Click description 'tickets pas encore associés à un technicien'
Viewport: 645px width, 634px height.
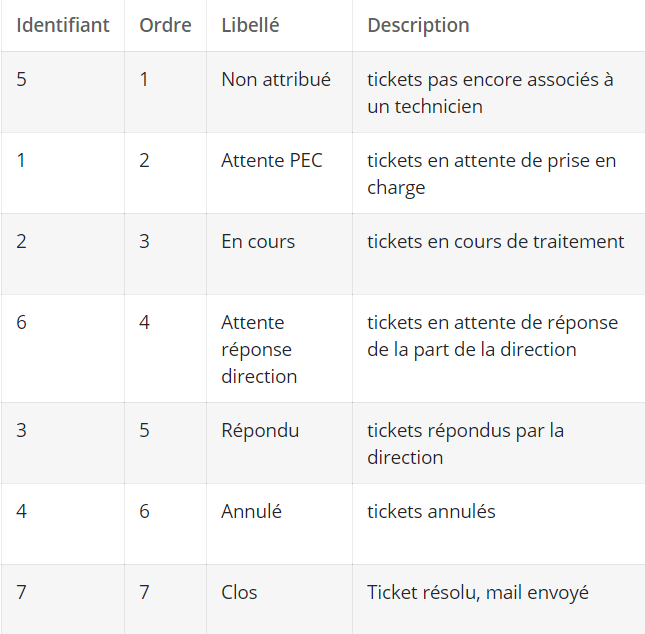(x=490, y=93)
